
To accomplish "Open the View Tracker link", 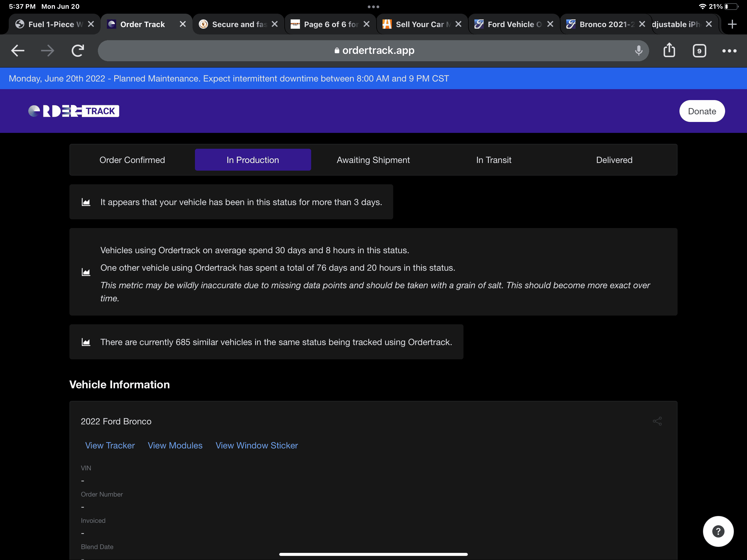I will tap(110, 445).
